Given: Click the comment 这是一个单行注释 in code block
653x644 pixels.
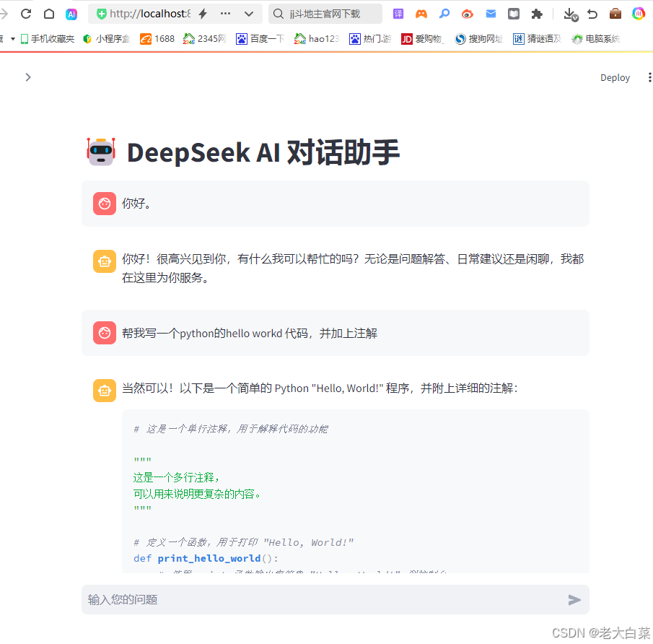Looking at the screenshot, I should 231,429.
